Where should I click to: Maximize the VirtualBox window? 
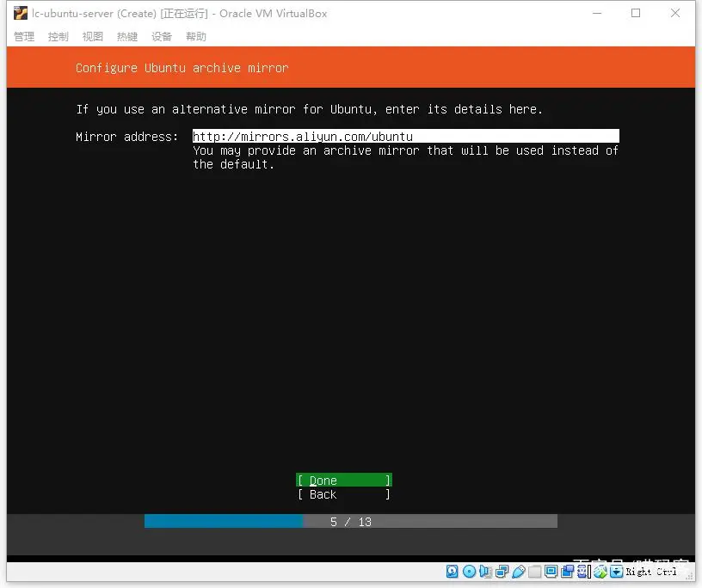point(636,14)
